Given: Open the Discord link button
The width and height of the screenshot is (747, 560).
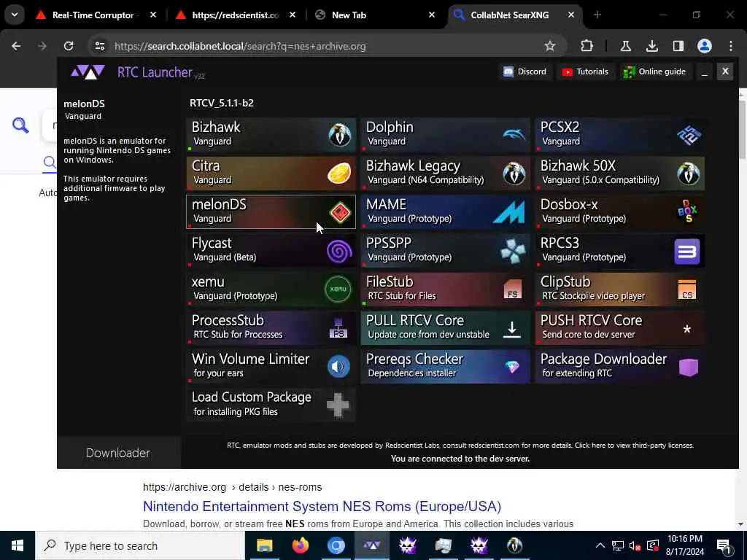Looking at the screenshot, I should 525,71.
